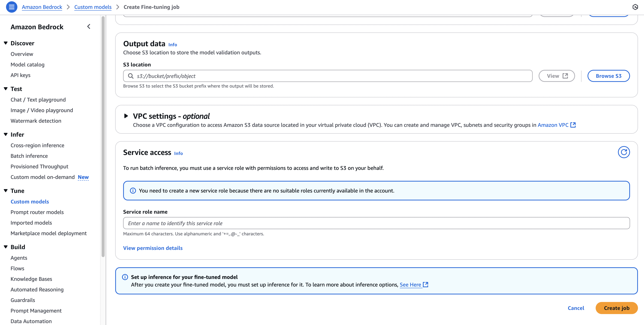Click the New badge link
This screenshot has height=325, width=644.
coord(83,177)
